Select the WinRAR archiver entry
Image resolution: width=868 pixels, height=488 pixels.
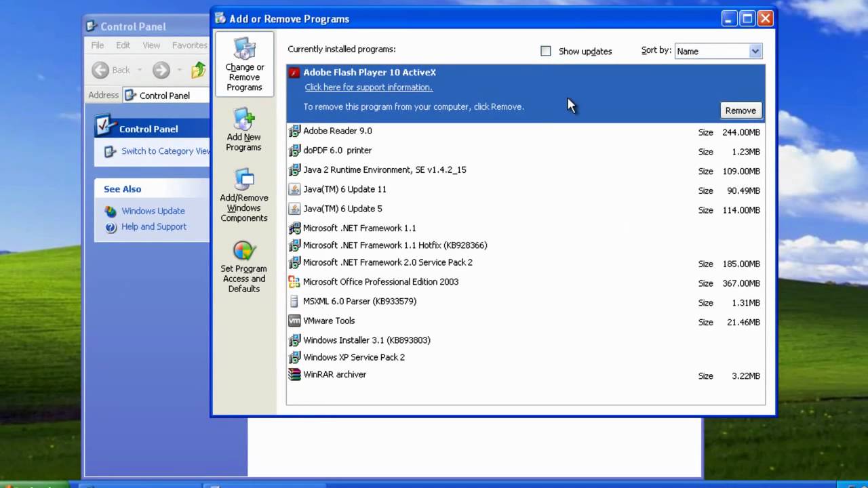point(526,375)
